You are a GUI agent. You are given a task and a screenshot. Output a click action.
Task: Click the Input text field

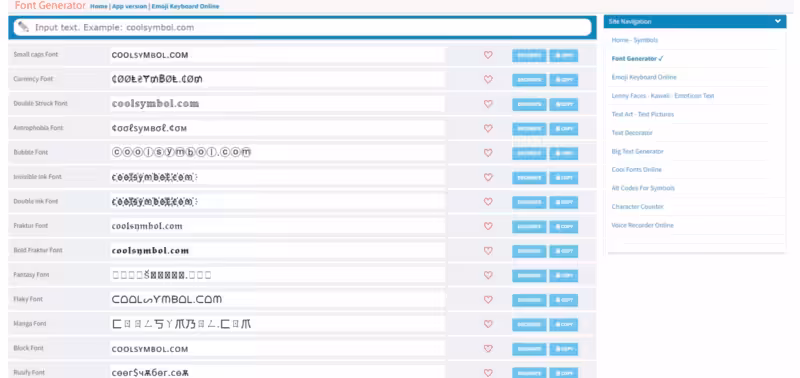pyautogui.click(x=302, y=28)
